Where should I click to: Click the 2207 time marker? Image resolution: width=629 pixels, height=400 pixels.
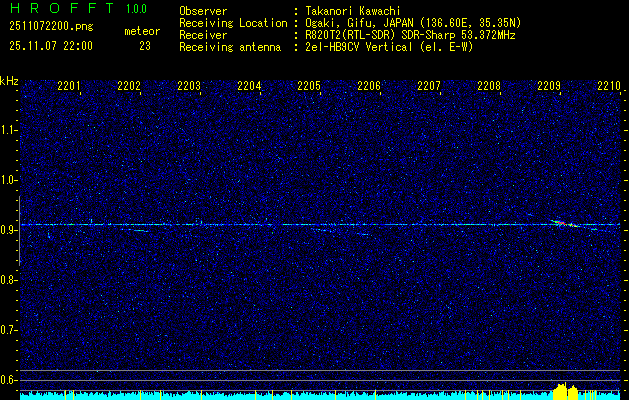click(x=429, y=87)
